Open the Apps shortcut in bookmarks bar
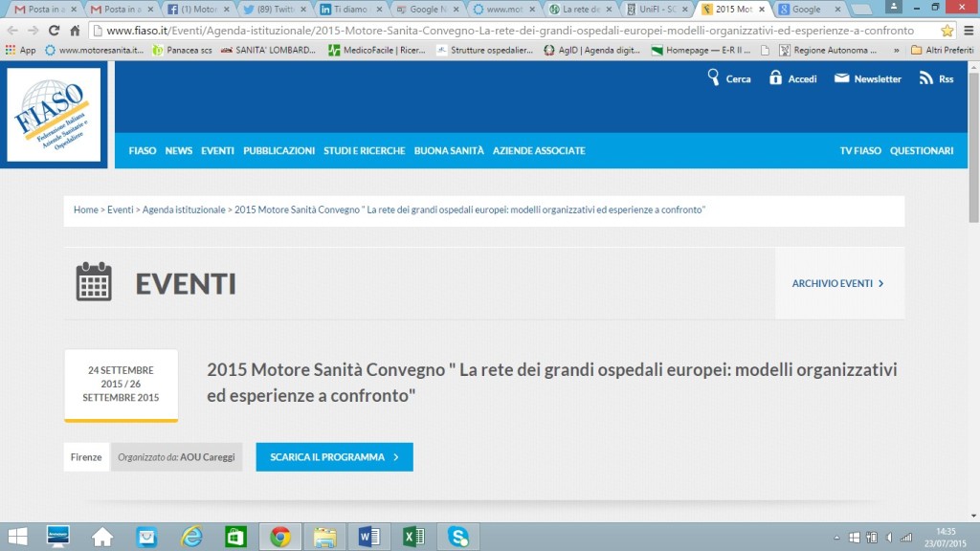The image size is (980, 551). pyautogui.click(x=21, y=50)
